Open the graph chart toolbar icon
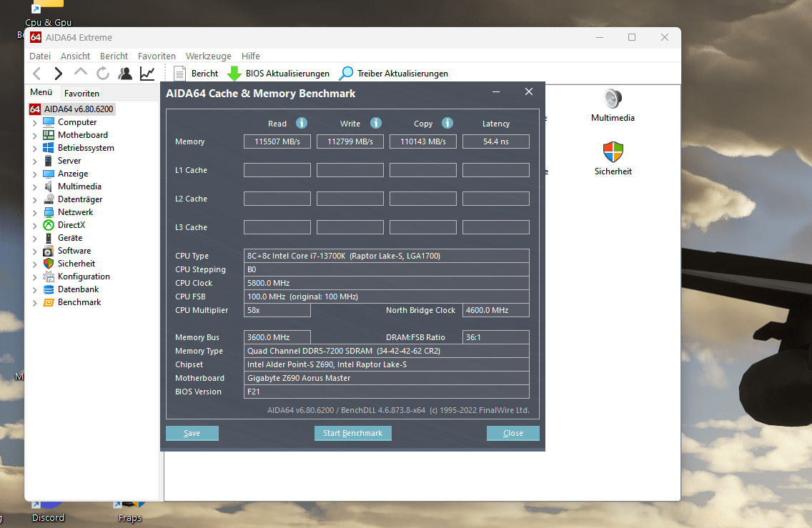Viewport: 812px width, 528px height. 147,74
